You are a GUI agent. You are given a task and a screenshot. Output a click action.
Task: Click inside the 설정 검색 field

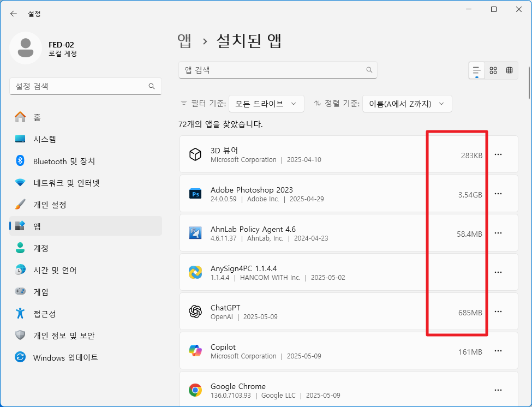tap(86, 86)
